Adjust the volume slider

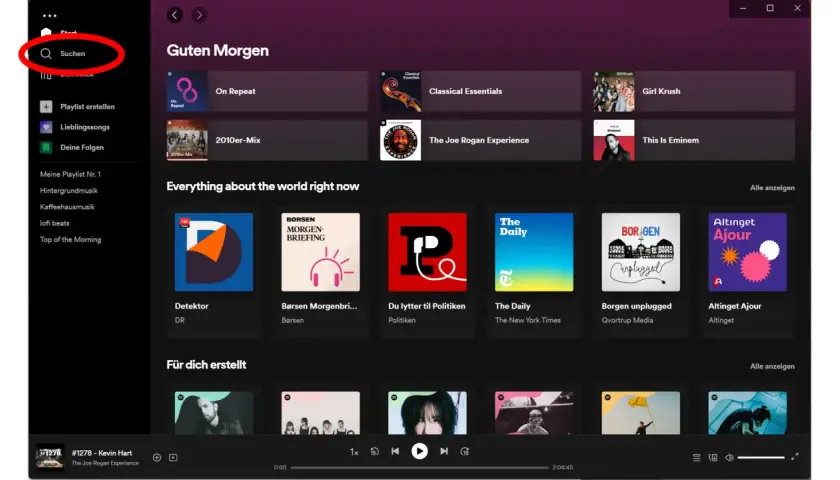[x=761, y=458]
